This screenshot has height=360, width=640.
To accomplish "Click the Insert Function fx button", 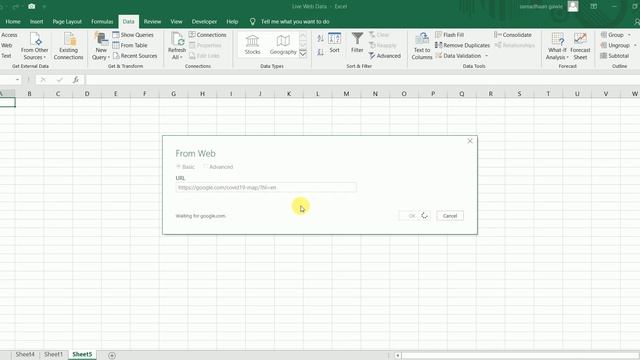I will click(76, 80).
